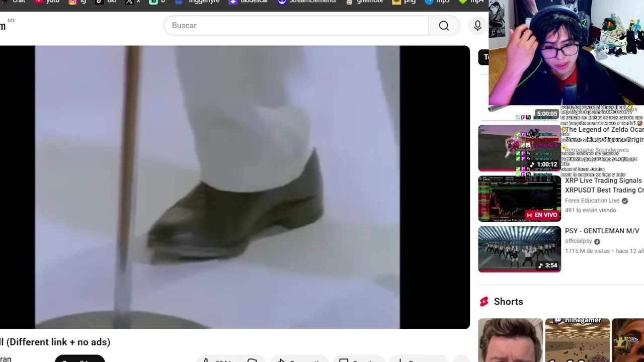The image size is (644, 362).
Task: Open the StreamElements bookmark
Action: click(307, 2)
